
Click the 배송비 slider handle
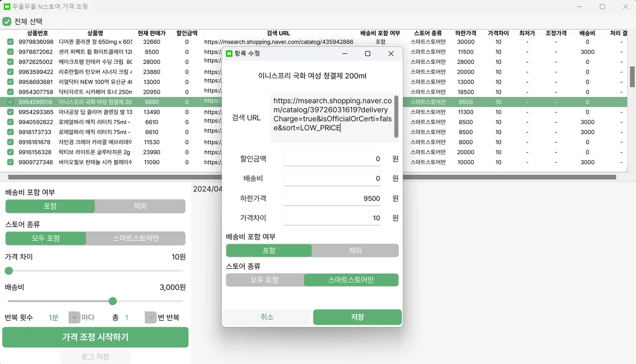113,301
